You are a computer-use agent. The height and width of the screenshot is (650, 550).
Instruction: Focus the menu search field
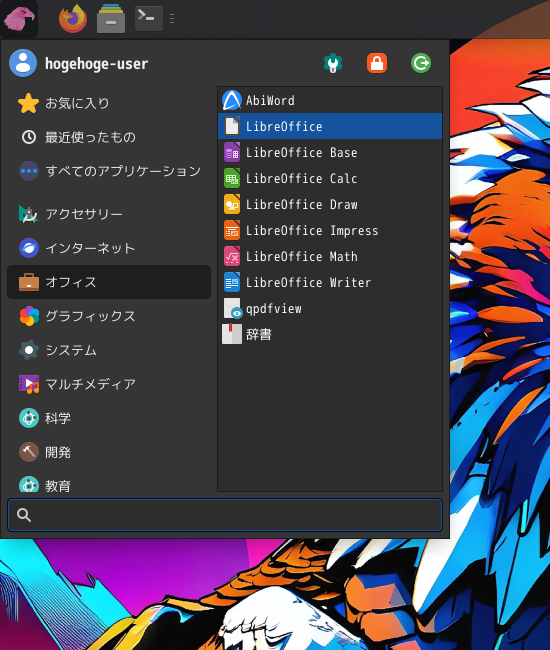[x=225, y=515]
